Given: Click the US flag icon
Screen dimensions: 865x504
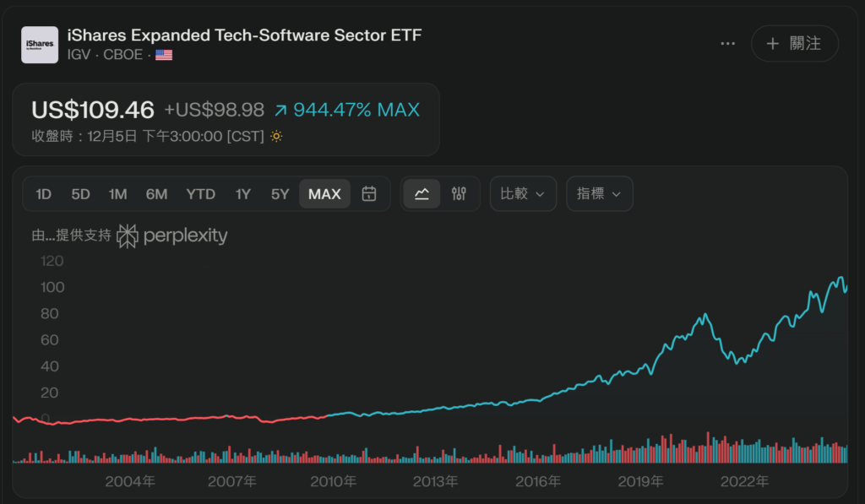Looking at the screenshot, I should point(164,55).
